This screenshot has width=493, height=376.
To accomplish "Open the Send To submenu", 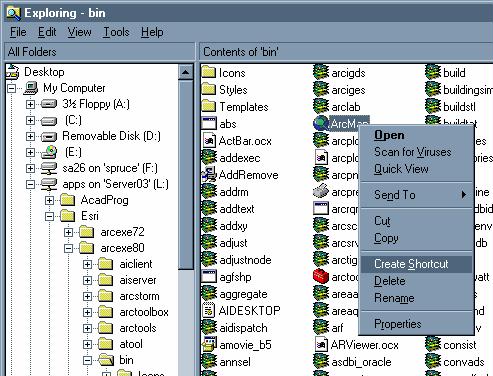I will coord(416,195).
